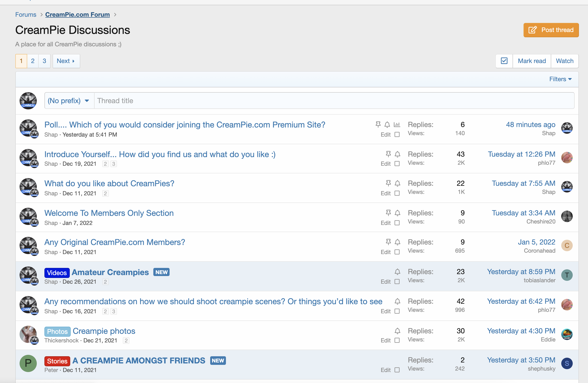The width and height of the screenshot is (588, 383).
Task: Go to page 3 in pagination
Action: click(x=44, y=61)
